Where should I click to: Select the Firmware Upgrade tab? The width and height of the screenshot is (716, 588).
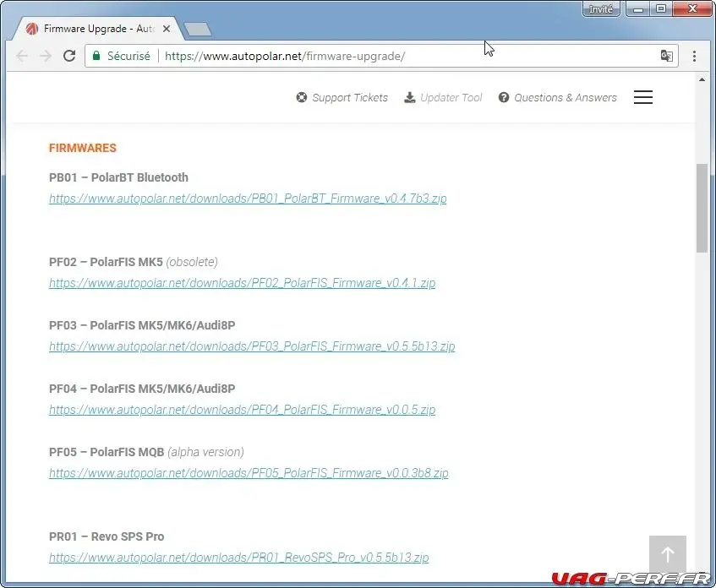coord(98,29)
